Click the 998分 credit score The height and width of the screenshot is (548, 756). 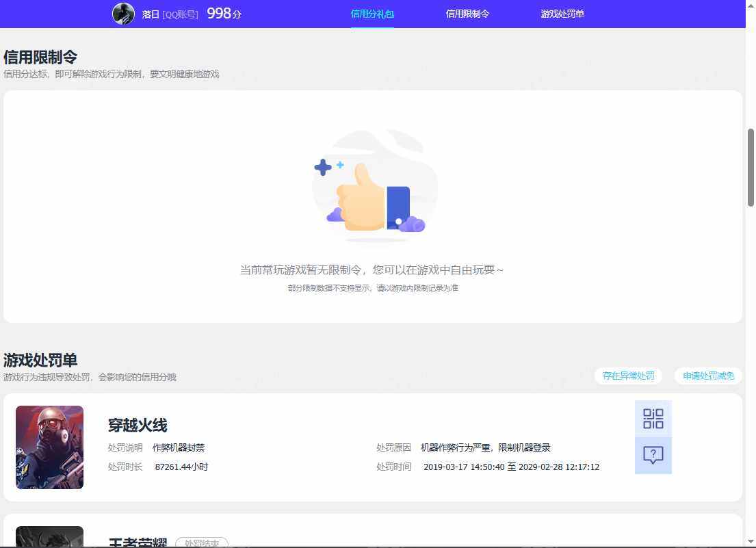(x=224, y=14)
